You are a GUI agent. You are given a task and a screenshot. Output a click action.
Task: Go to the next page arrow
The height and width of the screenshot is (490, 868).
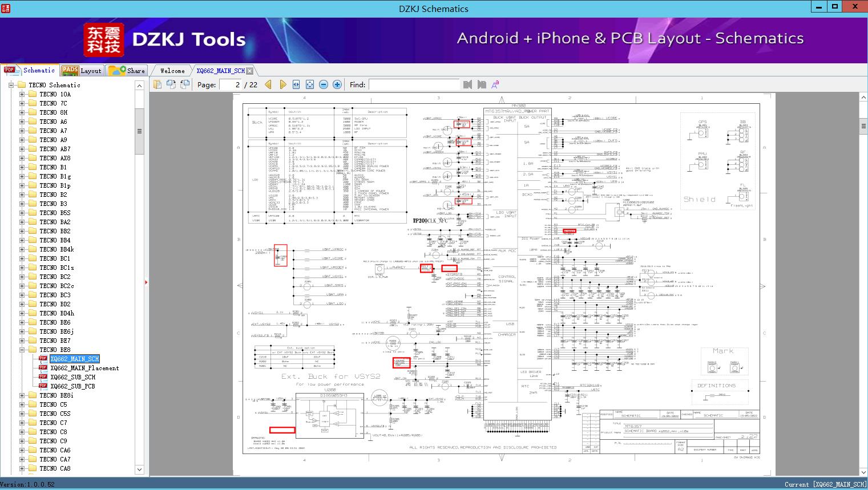click(x=282, y=84)
